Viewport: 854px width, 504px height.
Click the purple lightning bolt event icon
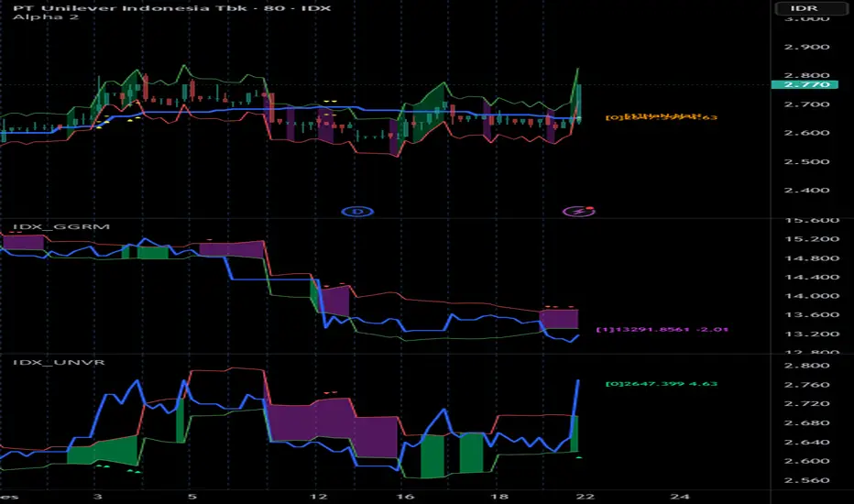coord(578,212)
